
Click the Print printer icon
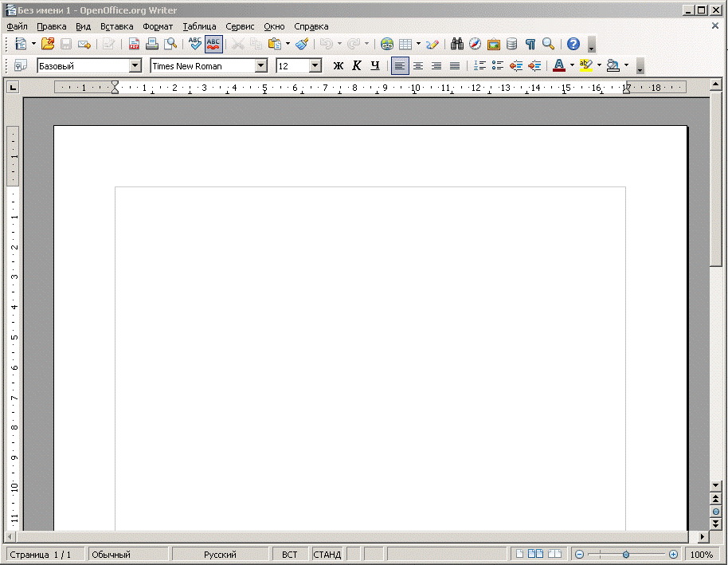[x=152, y=44]
